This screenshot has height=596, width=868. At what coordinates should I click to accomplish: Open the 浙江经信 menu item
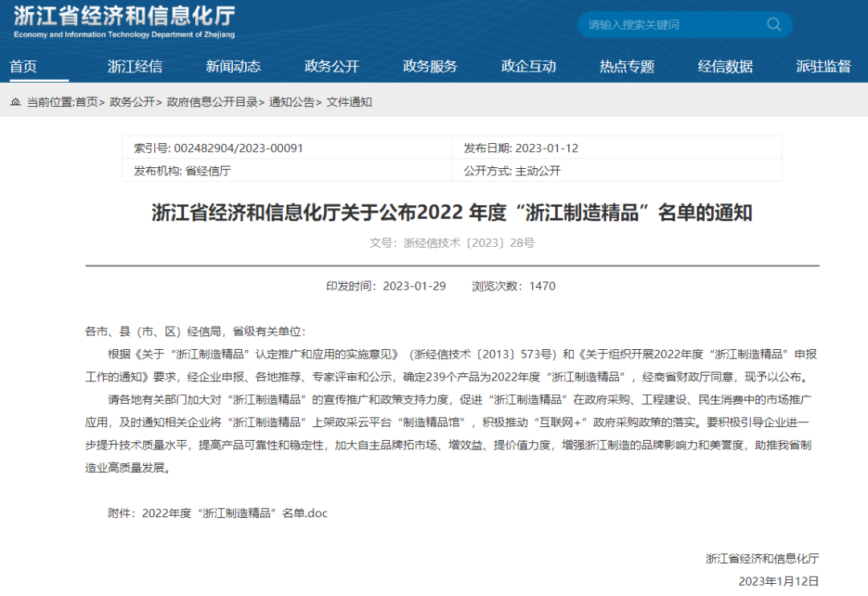coord(135,67)
